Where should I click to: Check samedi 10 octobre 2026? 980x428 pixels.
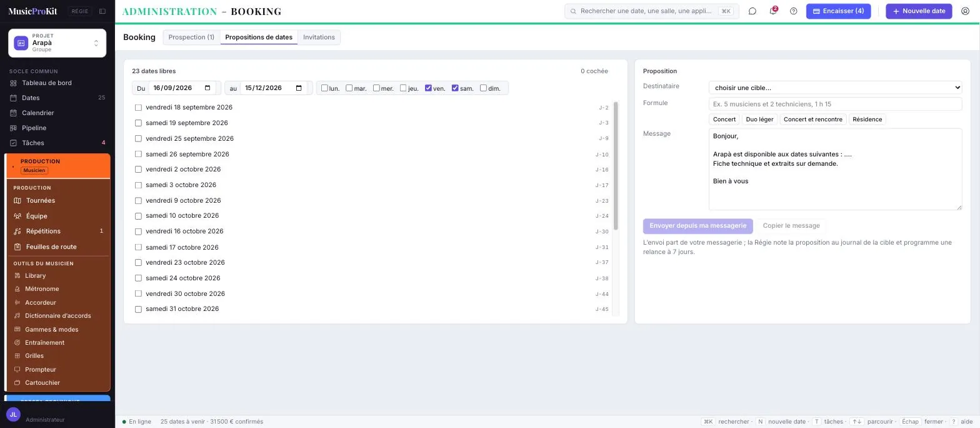click(x=139, y=216)
